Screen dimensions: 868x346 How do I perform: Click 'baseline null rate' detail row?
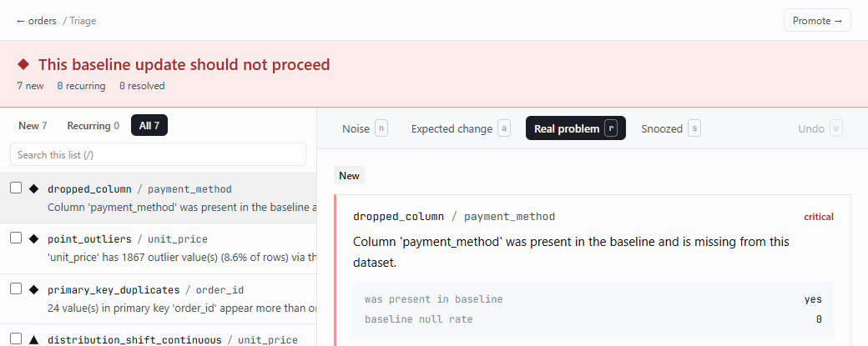tap(593, 319)
